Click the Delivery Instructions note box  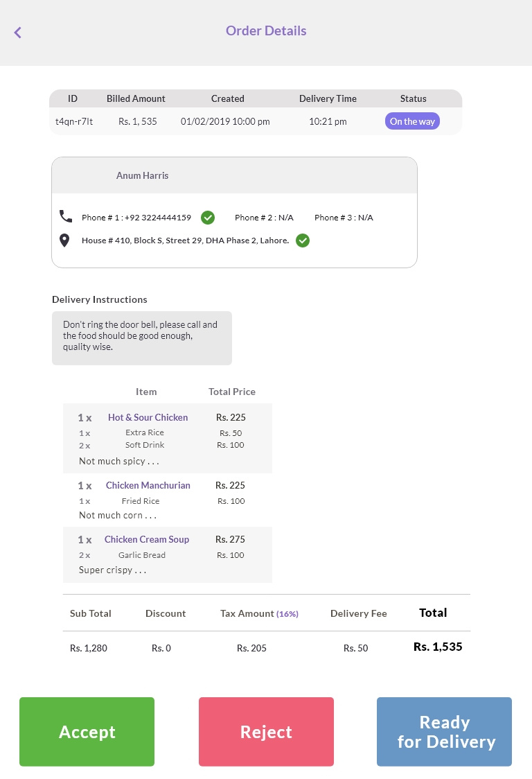point(141,338)
